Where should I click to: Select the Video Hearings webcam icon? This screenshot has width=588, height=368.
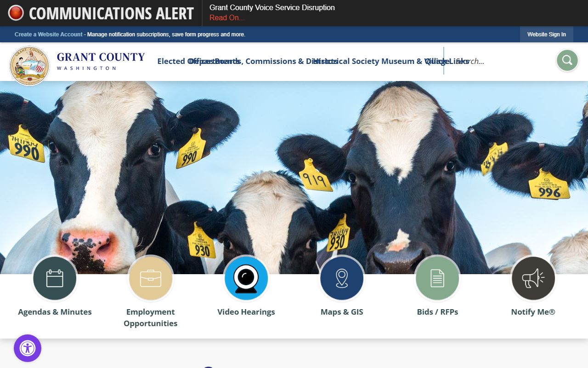point(246,278)
